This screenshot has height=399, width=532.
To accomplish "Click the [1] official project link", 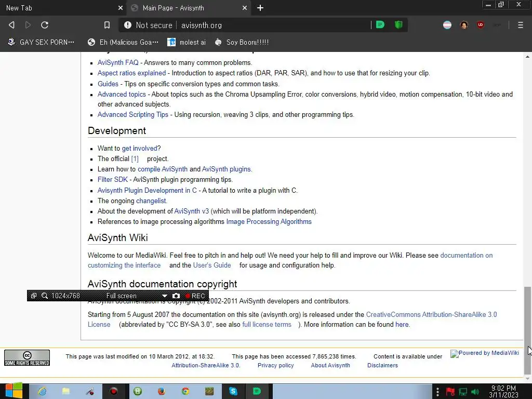I will point(135,159).
